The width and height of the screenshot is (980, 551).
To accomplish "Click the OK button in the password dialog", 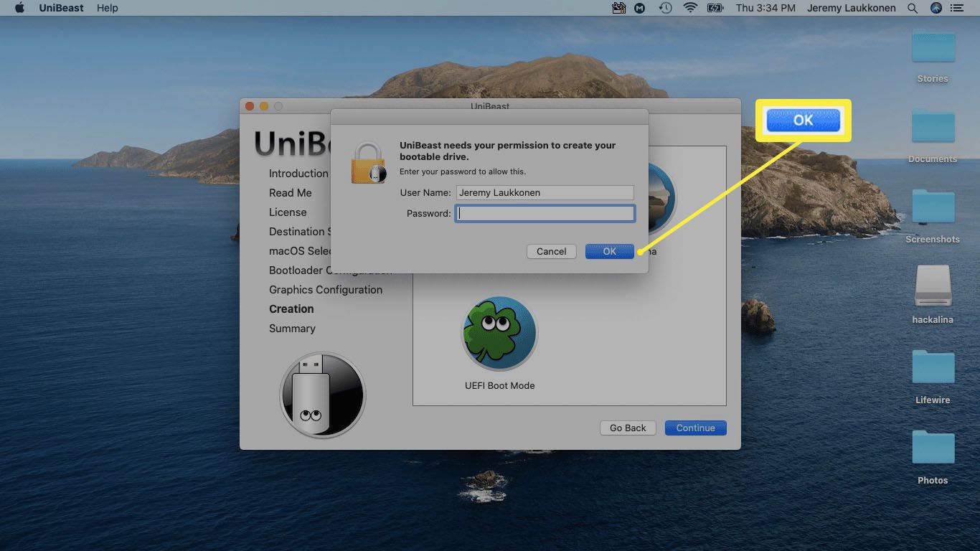I will [x=609, y=251].
